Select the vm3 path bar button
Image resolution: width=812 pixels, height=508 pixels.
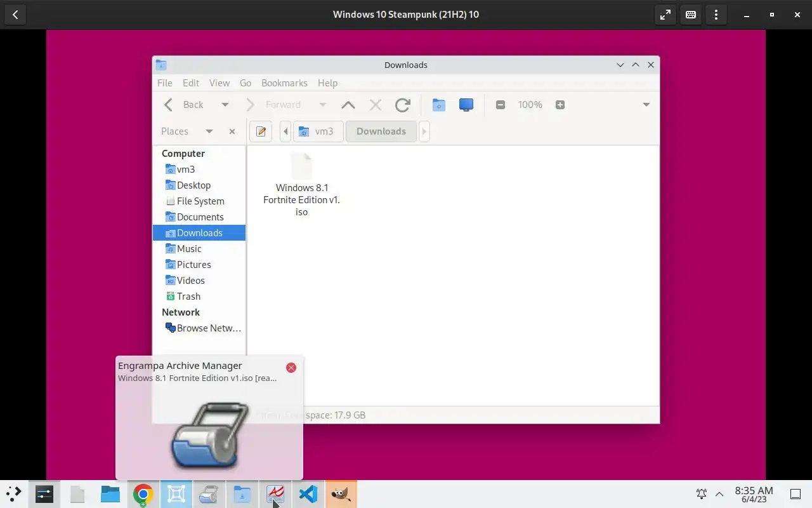click(x=318, y=131)
